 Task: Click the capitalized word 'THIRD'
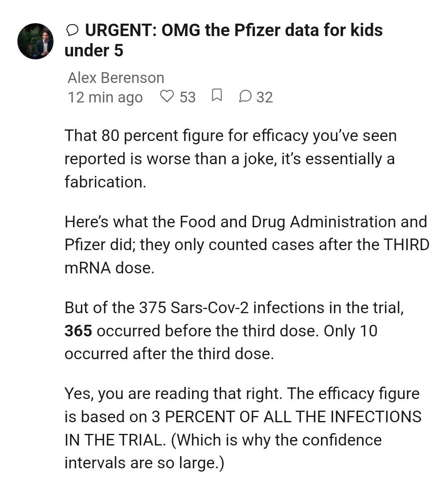pos(407,245)
